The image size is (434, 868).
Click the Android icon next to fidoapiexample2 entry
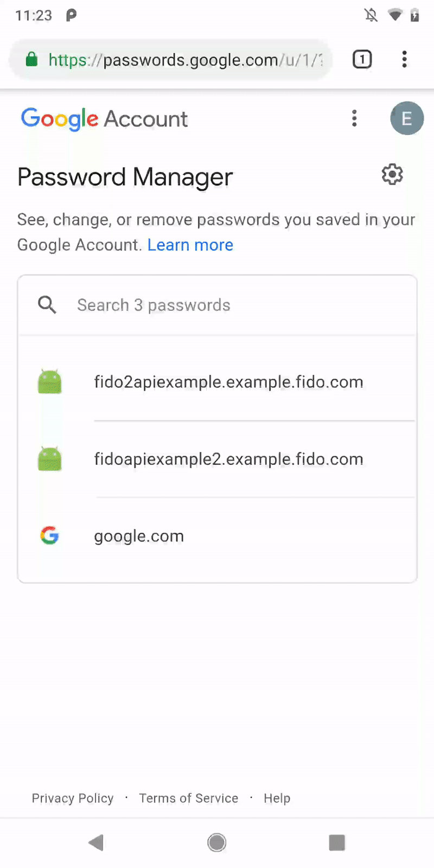[x=49, y=458]
